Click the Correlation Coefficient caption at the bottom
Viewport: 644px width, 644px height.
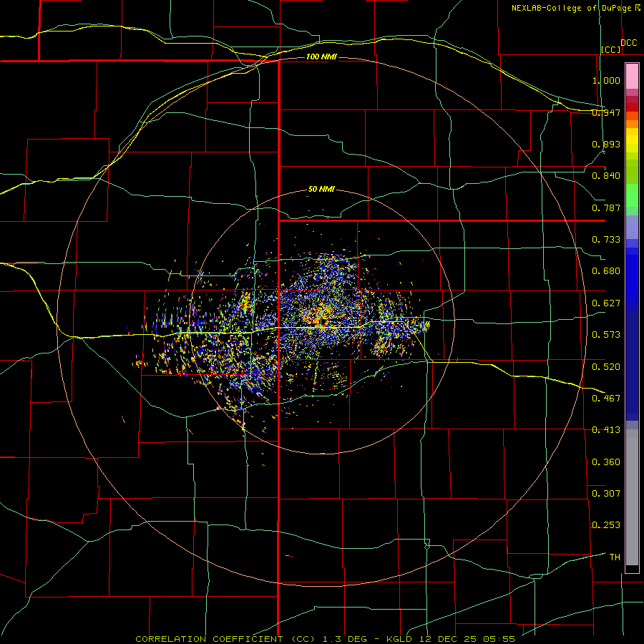[326, 639]
